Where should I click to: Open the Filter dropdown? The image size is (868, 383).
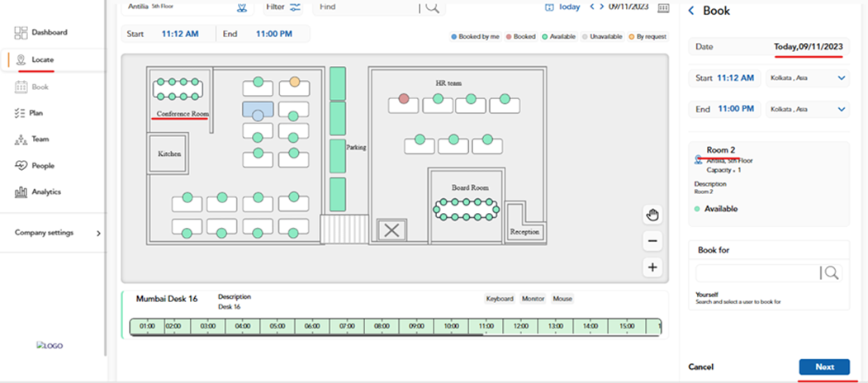pos(283,7)
